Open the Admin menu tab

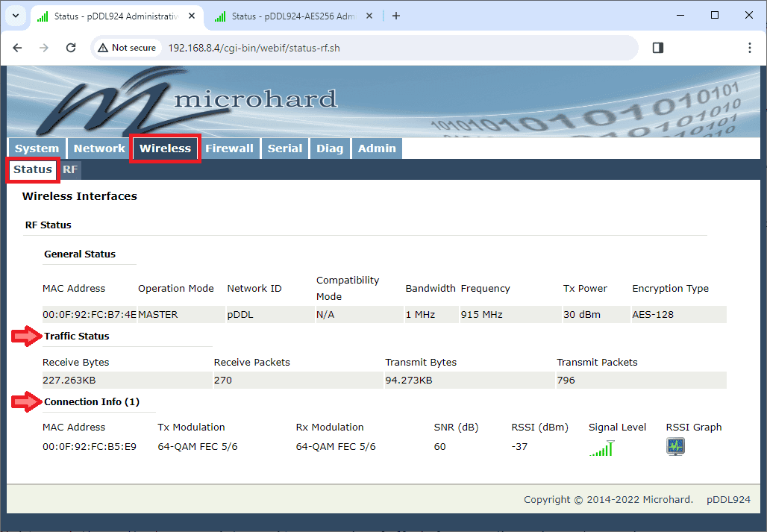pos(377,148)
